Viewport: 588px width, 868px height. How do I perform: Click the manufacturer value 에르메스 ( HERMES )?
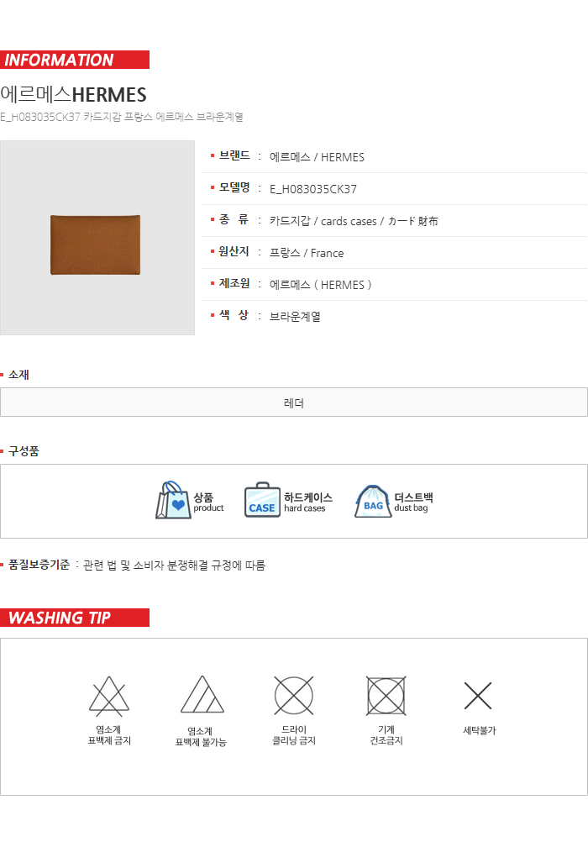(x=321, y=285)
